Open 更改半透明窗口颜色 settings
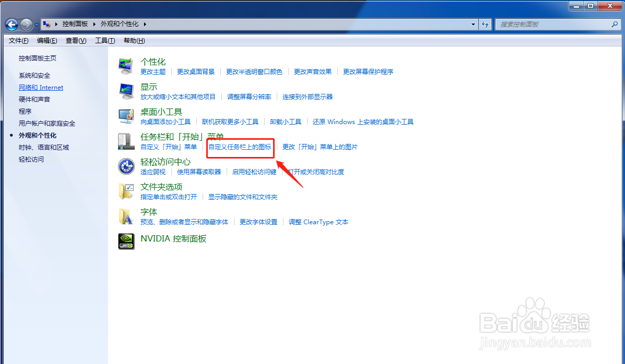 (254, 71)
